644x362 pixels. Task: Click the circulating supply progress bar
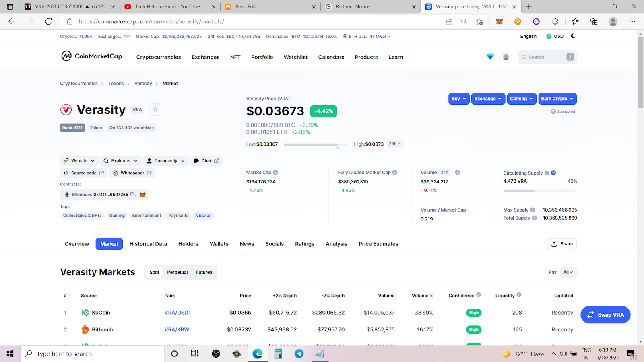pos(540,191)
